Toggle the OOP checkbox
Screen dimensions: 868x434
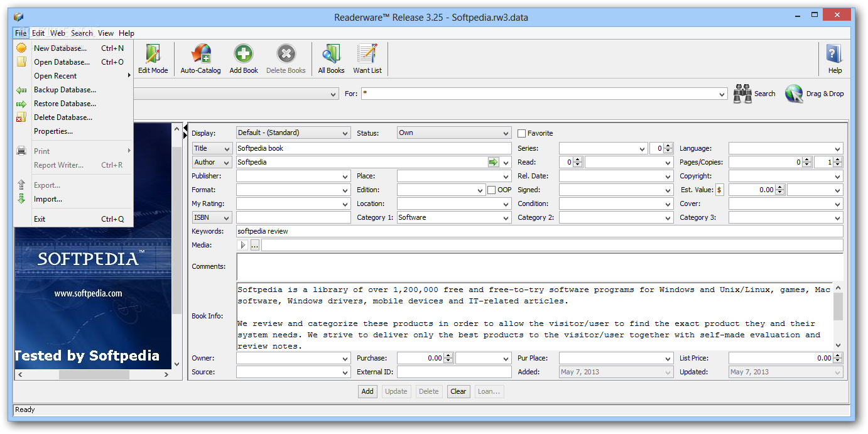click(492, 190)
